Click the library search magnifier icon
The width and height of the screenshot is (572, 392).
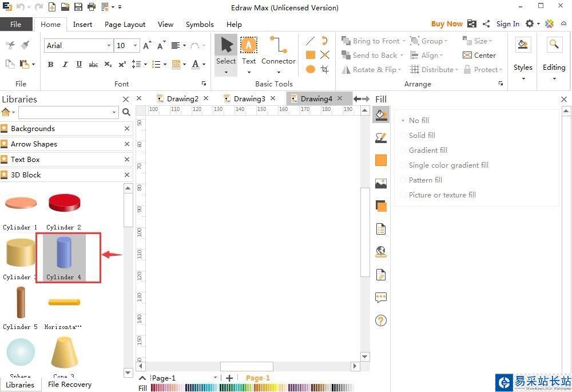point(126,112)
